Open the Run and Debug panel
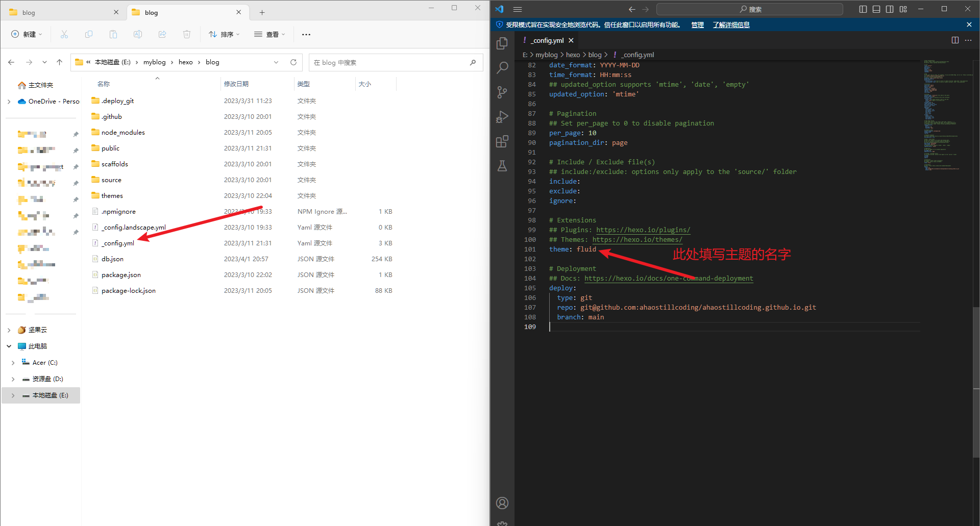980x526 pixels. (502, 117)
